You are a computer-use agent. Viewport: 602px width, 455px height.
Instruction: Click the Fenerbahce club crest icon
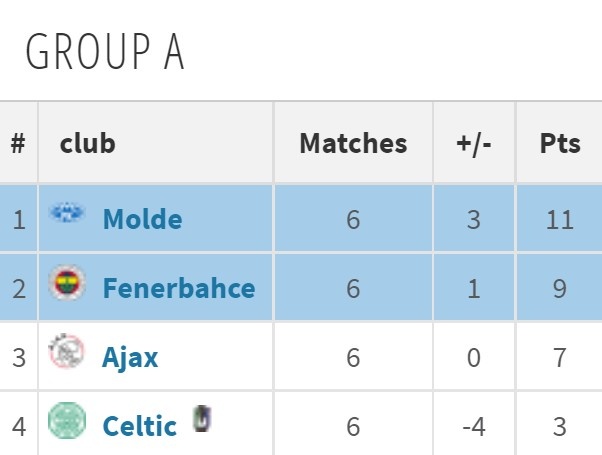tap(67, 283)
